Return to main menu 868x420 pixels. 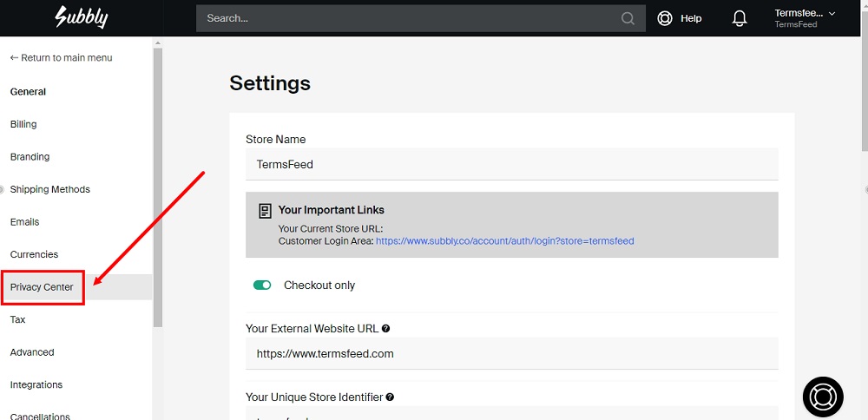point(61,57)
